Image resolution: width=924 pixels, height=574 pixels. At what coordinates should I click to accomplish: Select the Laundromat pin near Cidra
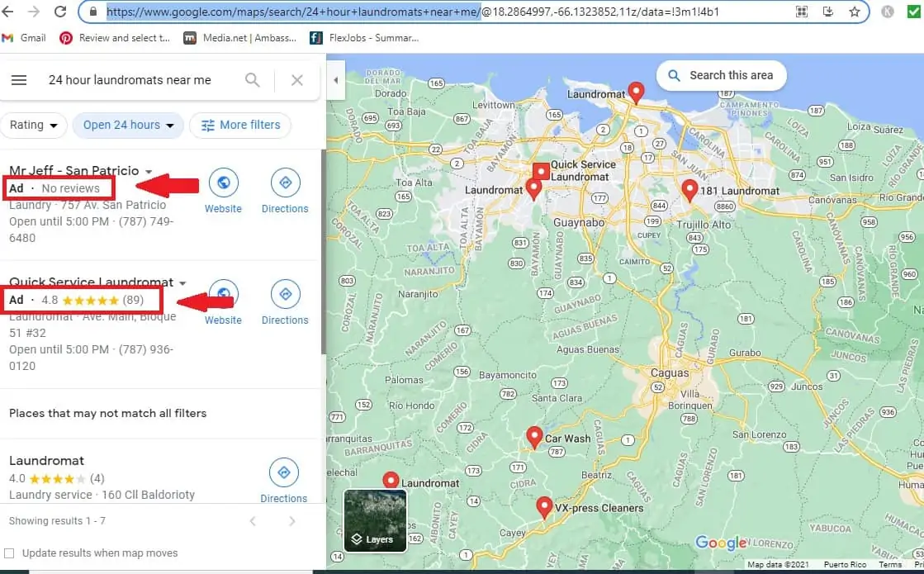(391, 480)
